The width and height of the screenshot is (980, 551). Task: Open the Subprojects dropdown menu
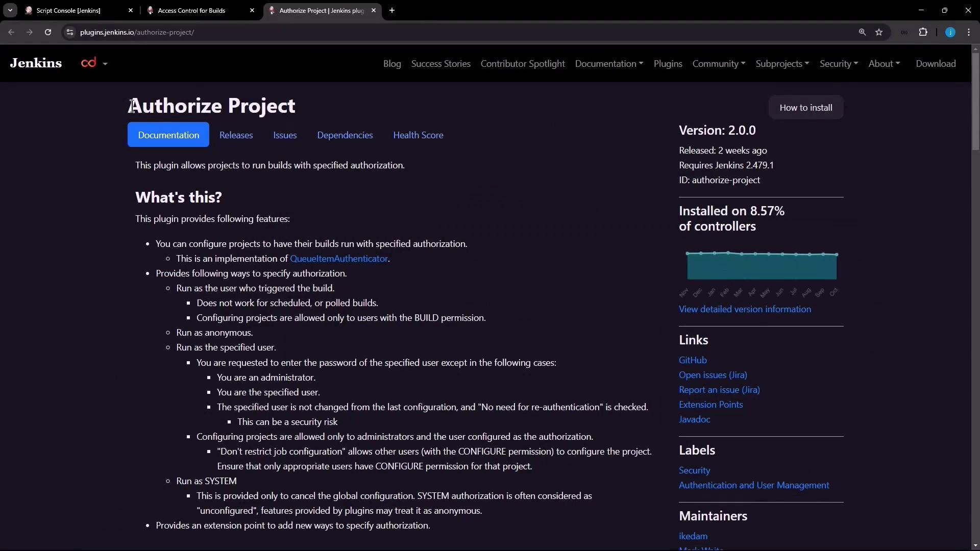pyautogui.click(x=782, y=64)
